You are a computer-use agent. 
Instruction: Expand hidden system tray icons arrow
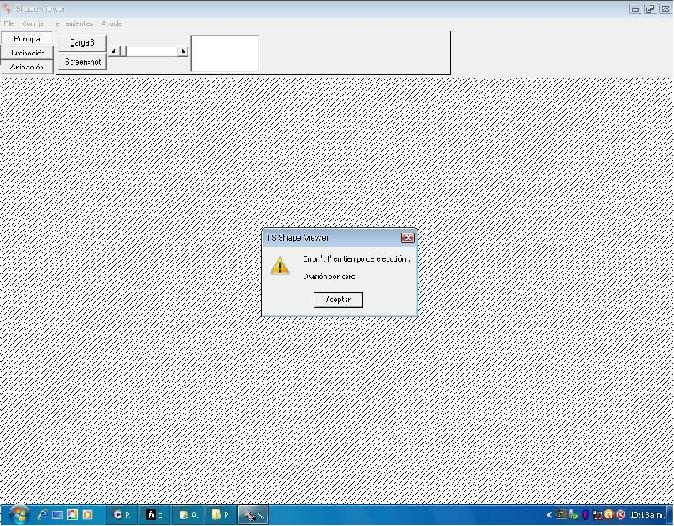click(549, 515)
